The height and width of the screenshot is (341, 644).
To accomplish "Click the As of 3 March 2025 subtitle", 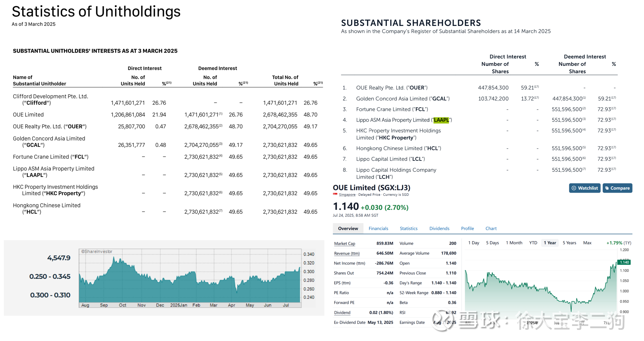I will click(33, 24).
